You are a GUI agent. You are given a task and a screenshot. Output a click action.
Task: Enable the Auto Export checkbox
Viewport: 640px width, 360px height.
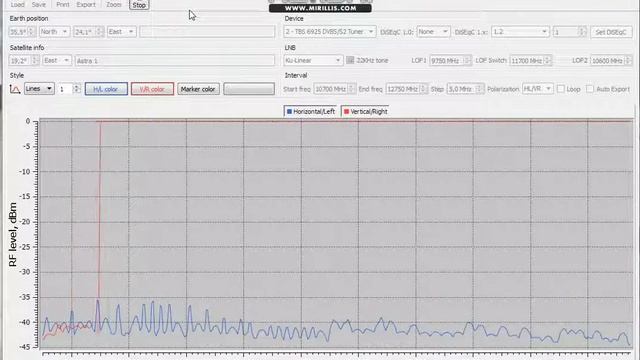[590, 89]
